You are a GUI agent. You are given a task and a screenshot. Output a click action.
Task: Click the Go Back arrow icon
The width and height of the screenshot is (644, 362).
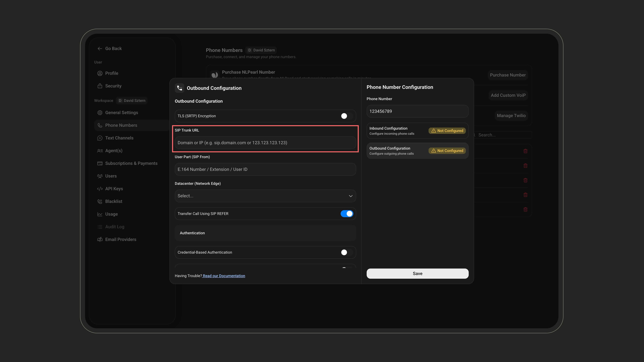[100, 49]
